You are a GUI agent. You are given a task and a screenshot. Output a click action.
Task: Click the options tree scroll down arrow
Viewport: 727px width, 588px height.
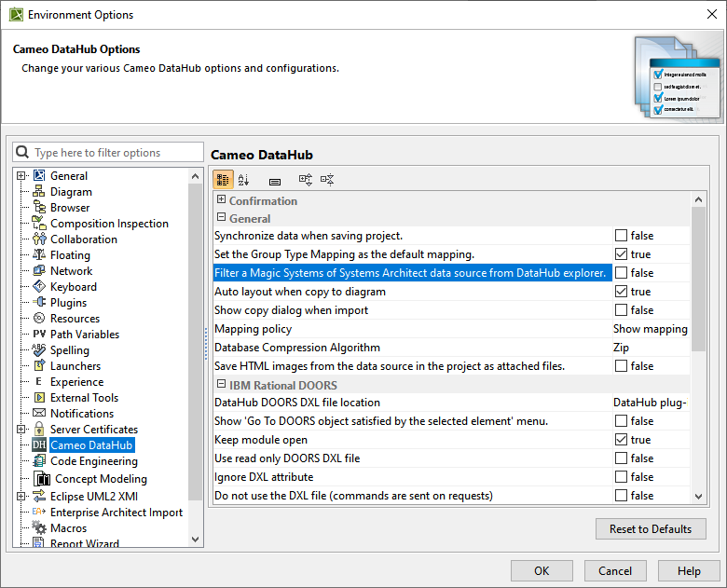[195, 540]
